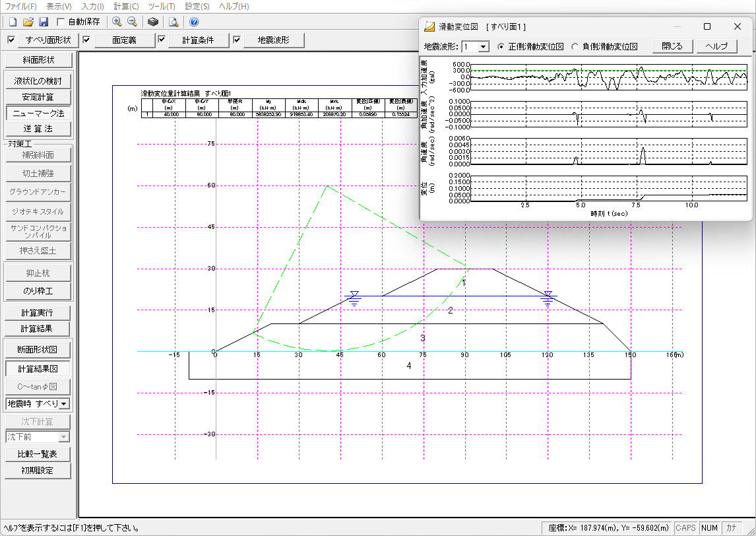Toggle the checkbox beside 面定義
The image size is (756, 536).
(x=86, y=40)
